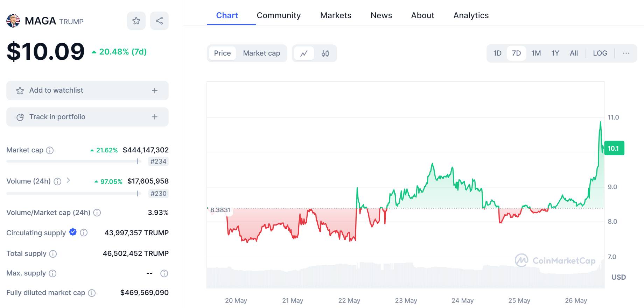Click info icon next to Max. supply value

(164, 273)
